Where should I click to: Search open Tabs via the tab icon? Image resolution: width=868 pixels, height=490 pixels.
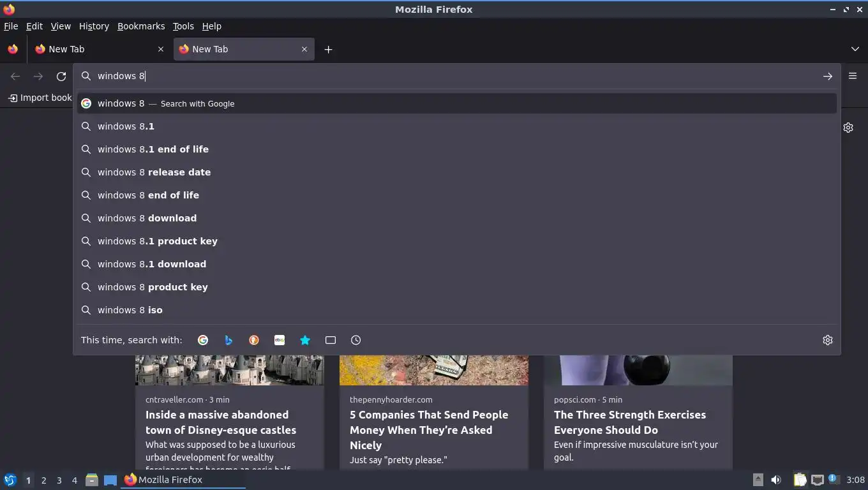[331, 340]
